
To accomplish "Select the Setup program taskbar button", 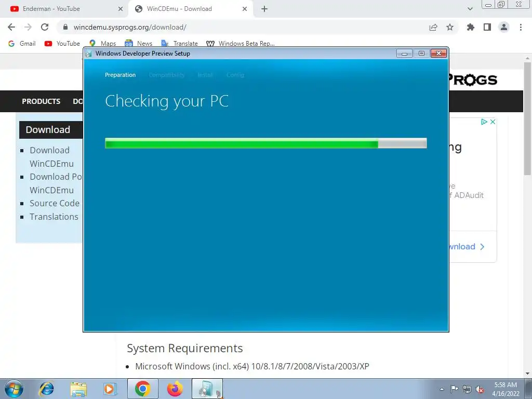I will (x=207, y=389).
